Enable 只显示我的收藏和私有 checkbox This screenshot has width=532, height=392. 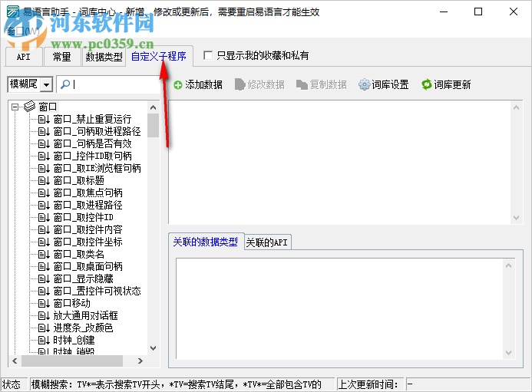pos(207,55)
